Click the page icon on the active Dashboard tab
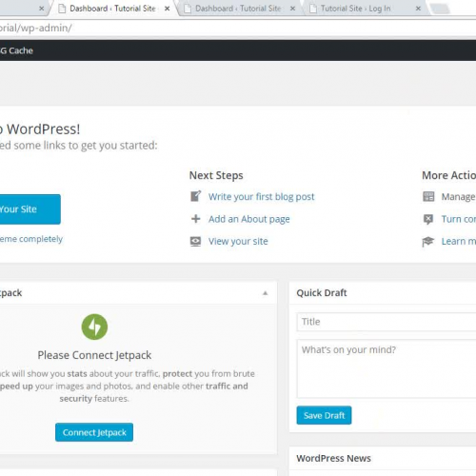Screen dimensions: 476x476 [x=62, y=9]
